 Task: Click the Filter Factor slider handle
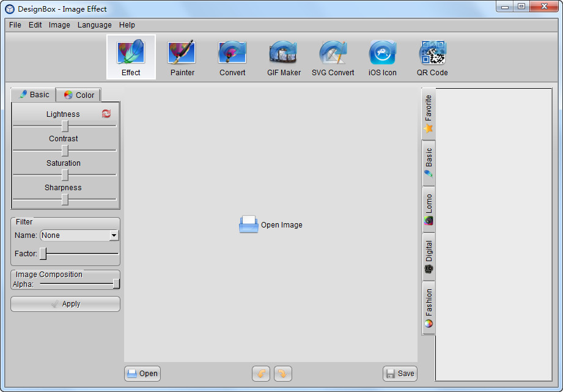(43, 254)
